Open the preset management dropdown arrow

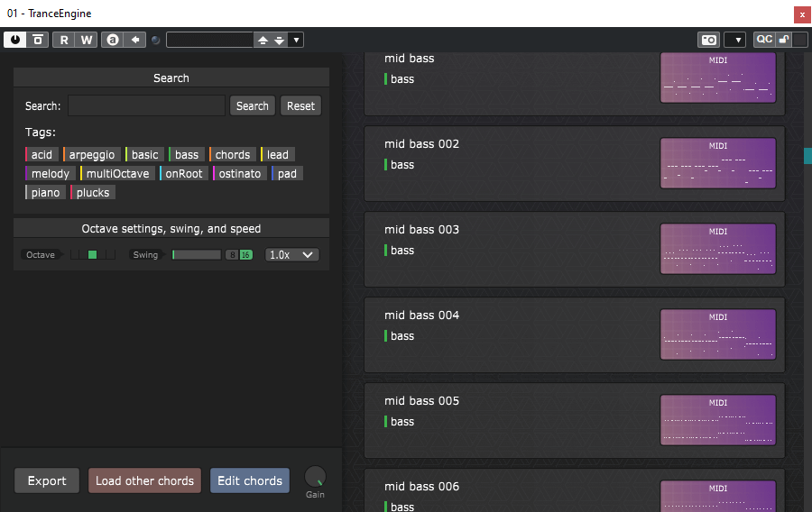[296, 40]
